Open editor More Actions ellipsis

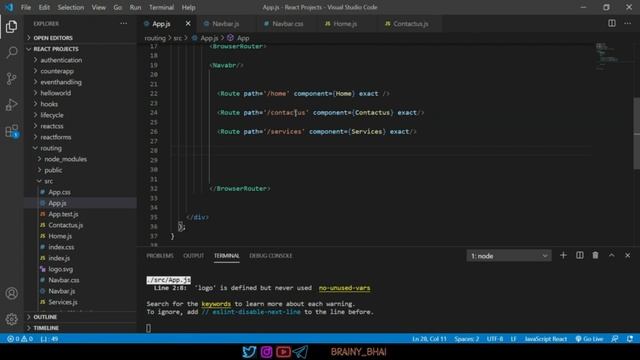(x=627, y=23)
